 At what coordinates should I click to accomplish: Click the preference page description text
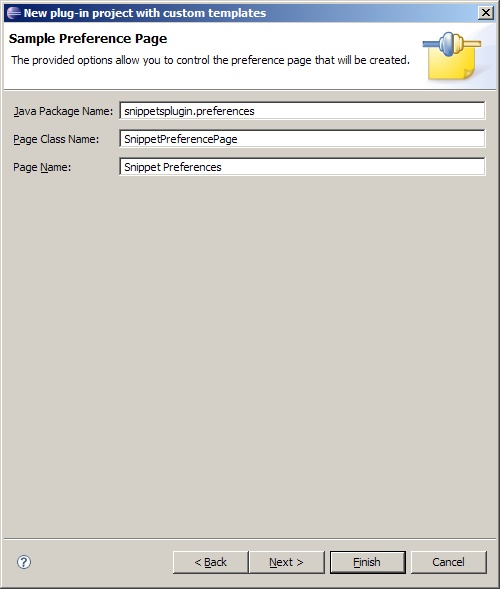210,60
